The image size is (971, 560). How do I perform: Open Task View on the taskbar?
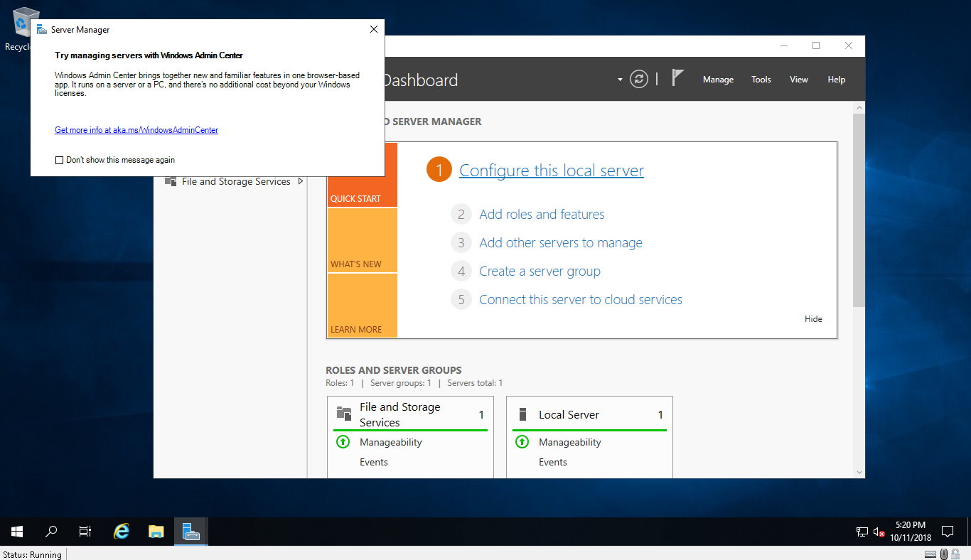[85, 531]
